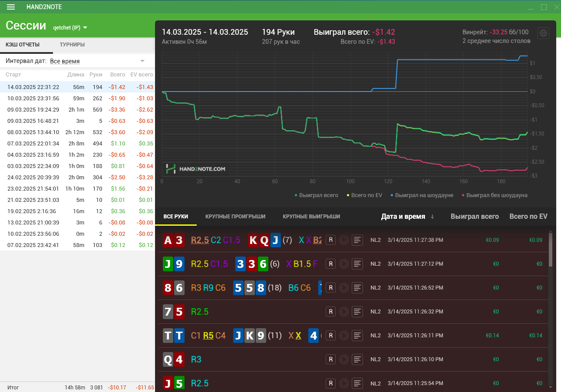Viewport: 561px width, 392px height.
Task: Open hand text icon in the 86 row
Action: point(357,288)
